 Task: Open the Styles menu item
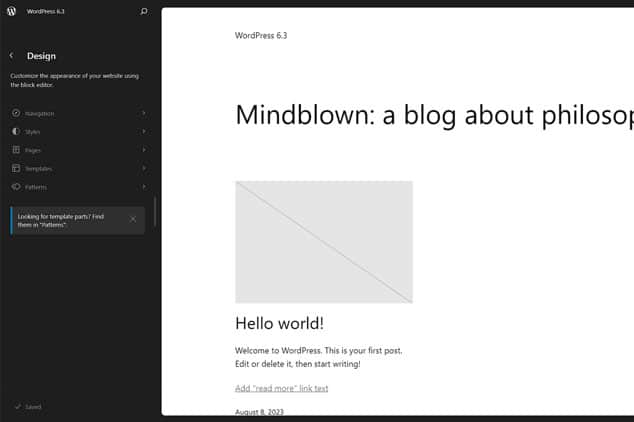coord(78,131)
